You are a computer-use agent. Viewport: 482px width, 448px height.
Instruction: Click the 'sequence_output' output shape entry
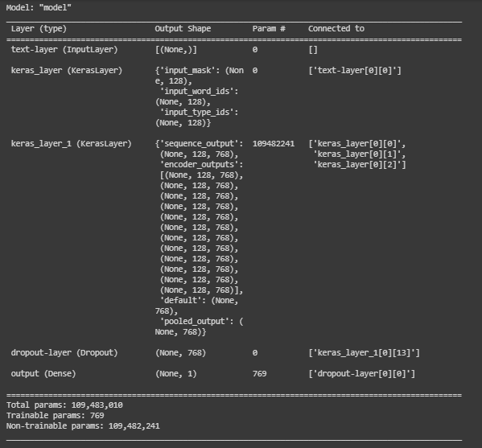click(201, 143)
